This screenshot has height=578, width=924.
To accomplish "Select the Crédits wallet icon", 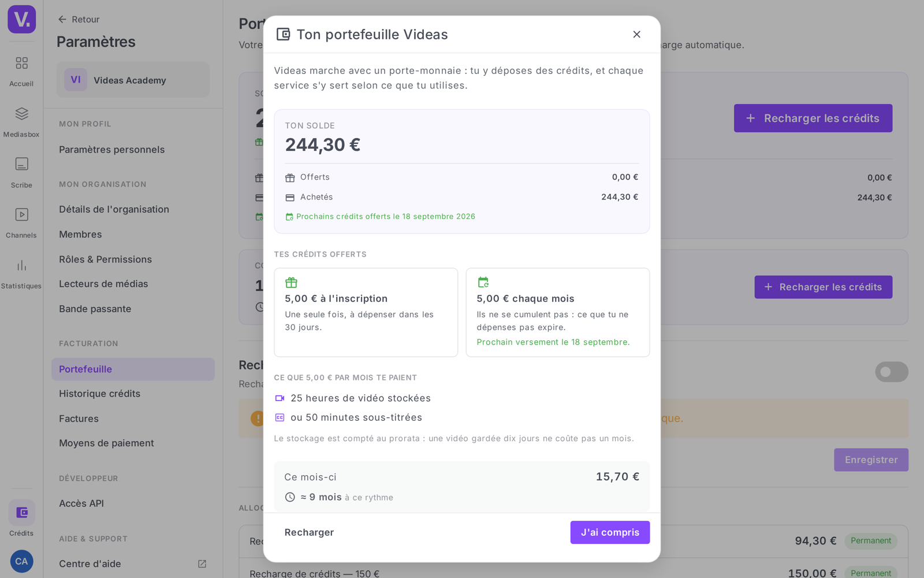I will pyautogui.click(x=22, y=513).
